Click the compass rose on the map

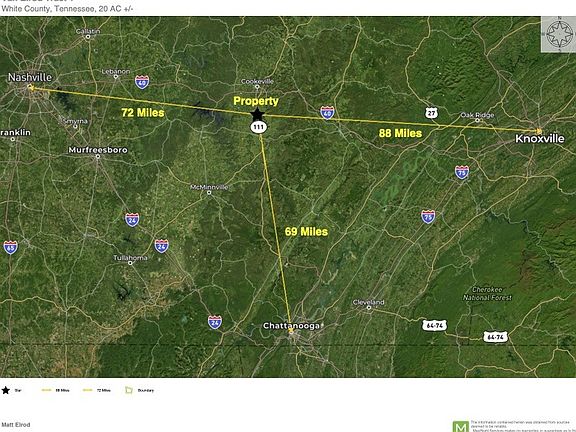pos(558,34)
